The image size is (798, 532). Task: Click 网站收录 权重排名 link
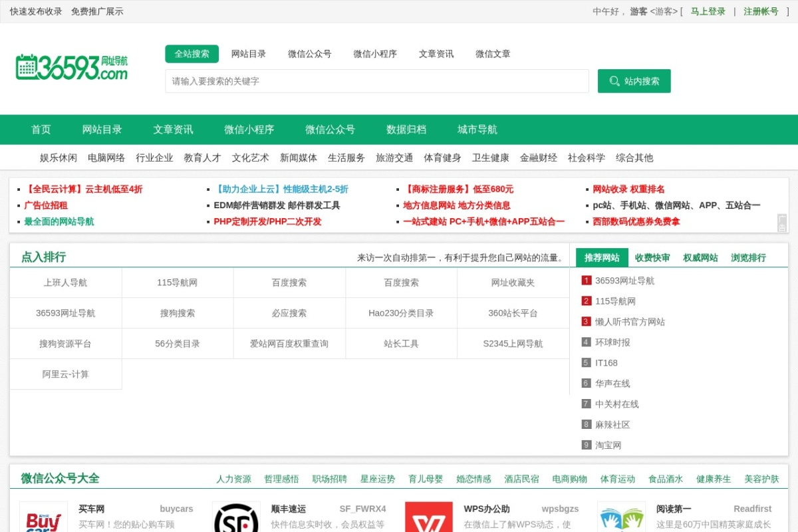click(628, 189)
